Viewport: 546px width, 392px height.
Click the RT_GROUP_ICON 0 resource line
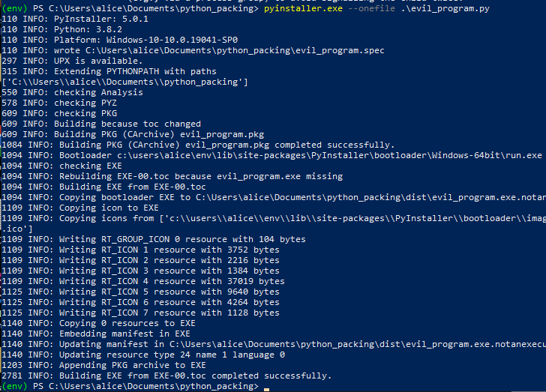point(154,240)
